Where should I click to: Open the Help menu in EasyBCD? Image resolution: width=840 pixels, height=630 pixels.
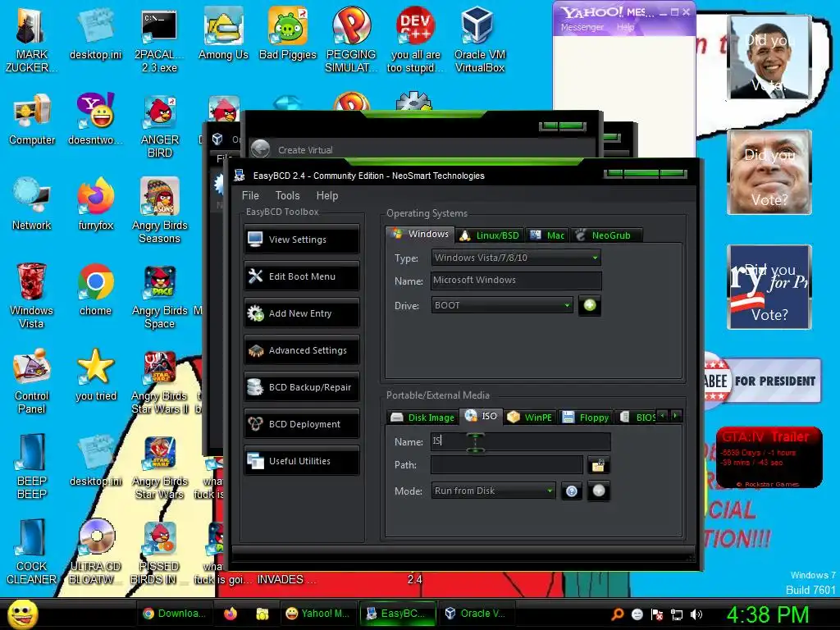326,195
